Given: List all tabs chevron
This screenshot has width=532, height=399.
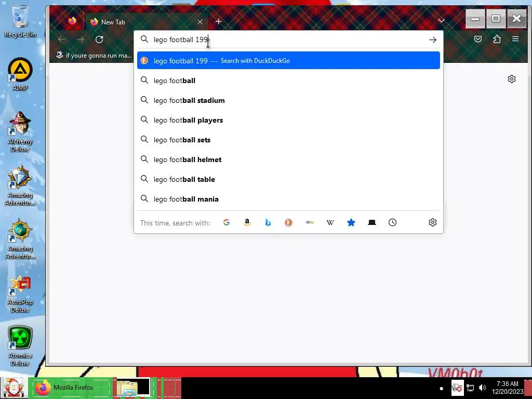Looking at the screenshot, I should tap(442, 21).
